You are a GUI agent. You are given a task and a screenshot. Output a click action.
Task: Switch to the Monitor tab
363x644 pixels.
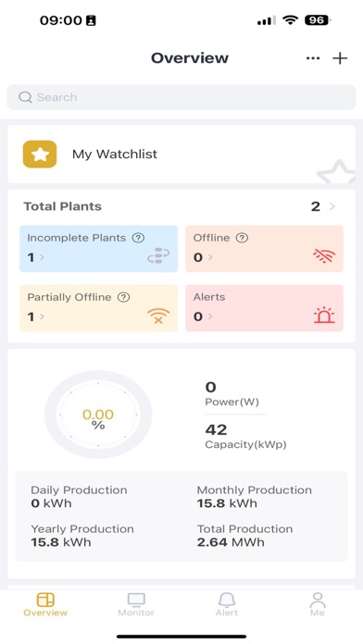click(x=136, y=604)
